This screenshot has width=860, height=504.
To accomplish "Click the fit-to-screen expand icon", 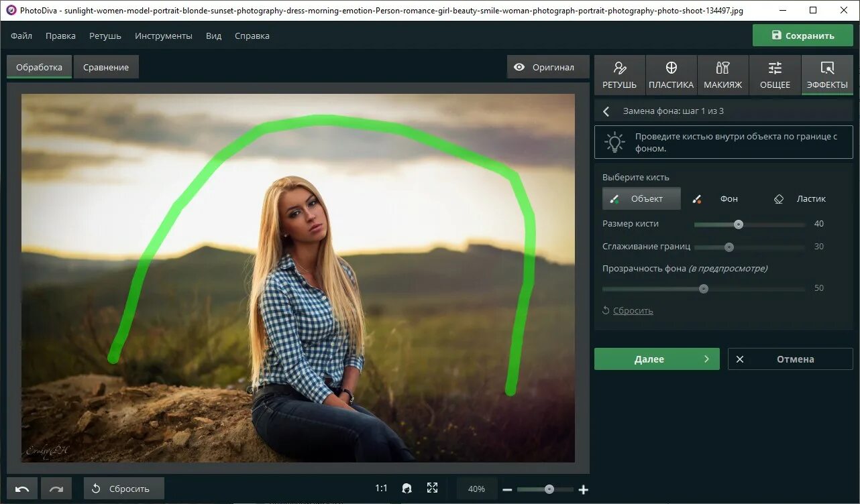I will 432,489.
